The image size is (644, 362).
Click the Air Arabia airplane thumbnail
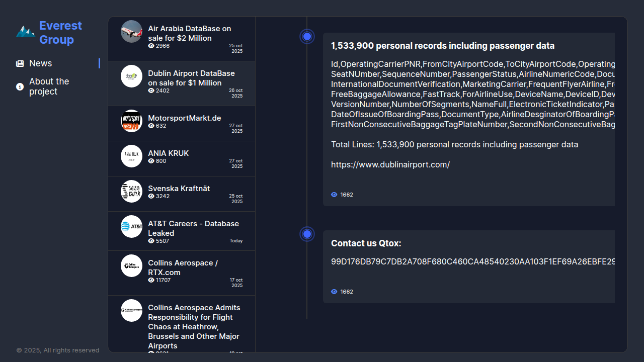pos(131,31)
